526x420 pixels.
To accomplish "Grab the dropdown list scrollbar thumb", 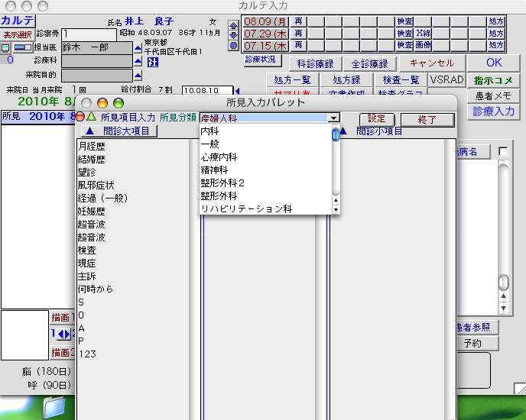I will pyautogui.click(x=336, y=134).
